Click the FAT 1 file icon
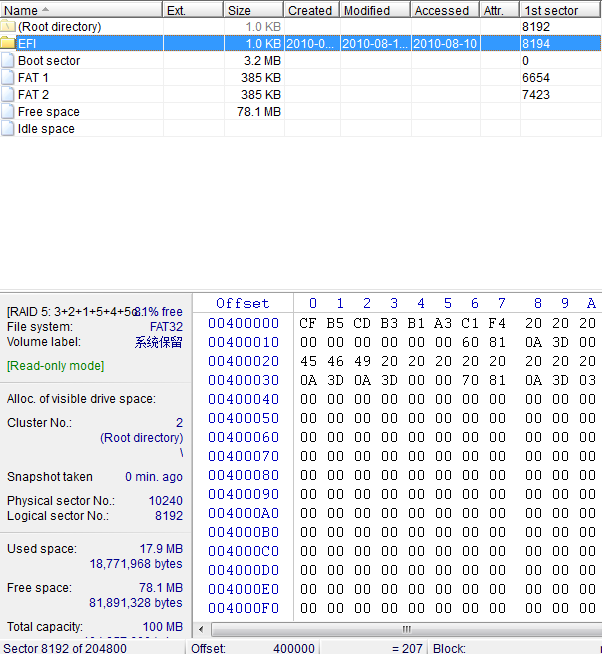This screenshot has height=654, width=602. click(x=8, y=78)
